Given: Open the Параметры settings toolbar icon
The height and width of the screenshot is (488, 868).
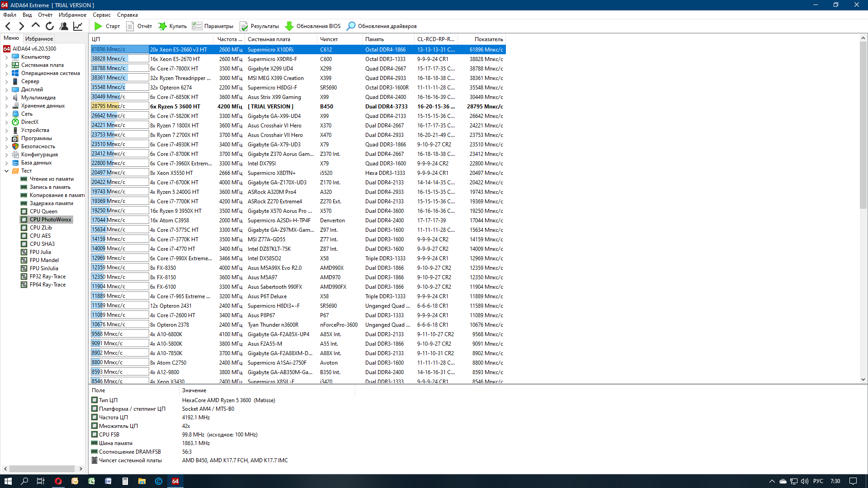Looking at the screenshot, I should (197, 26).
